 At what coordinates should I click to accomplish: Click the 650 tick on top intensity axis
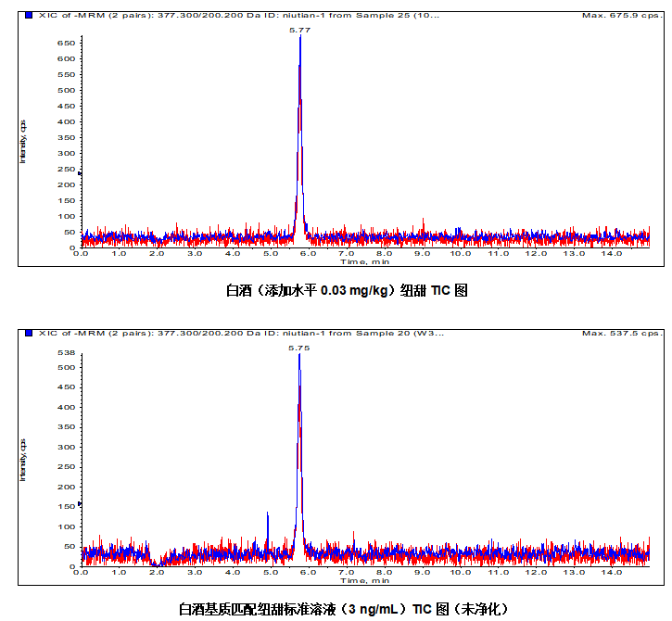click(x=65, y=44)
